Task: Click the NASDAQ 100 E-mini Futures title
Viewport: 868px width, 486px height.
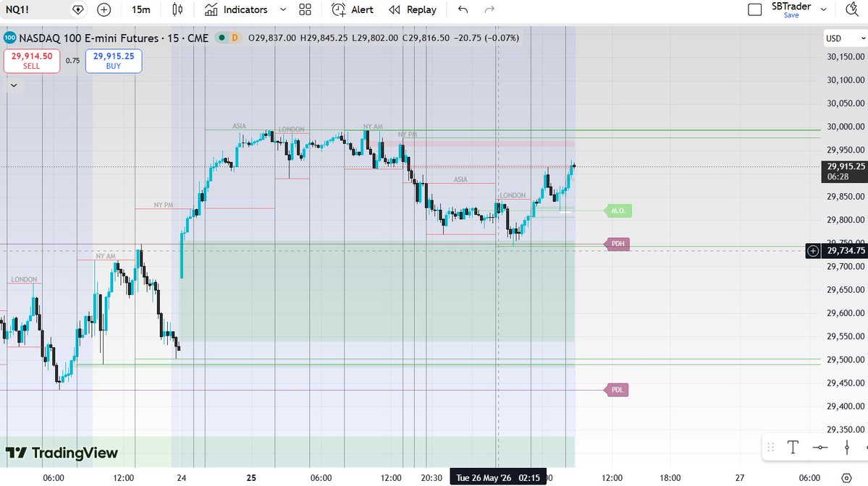Action: pos(88,38)
